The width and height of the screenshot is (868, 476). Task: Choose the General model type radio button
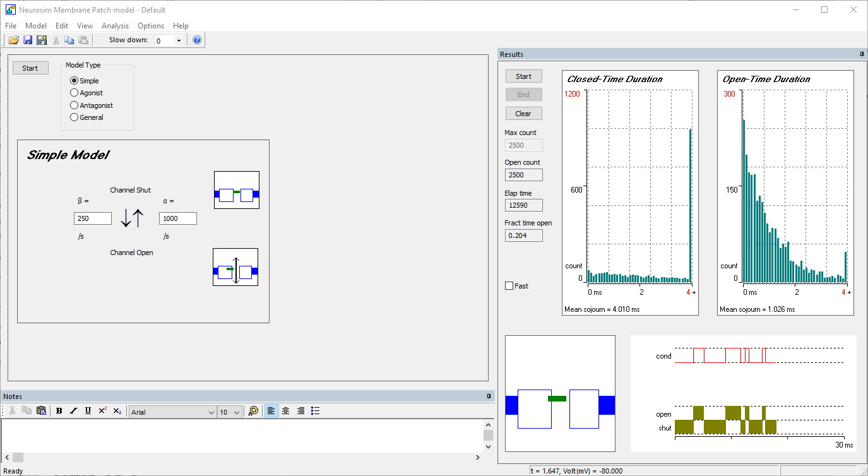pos(74,117)
